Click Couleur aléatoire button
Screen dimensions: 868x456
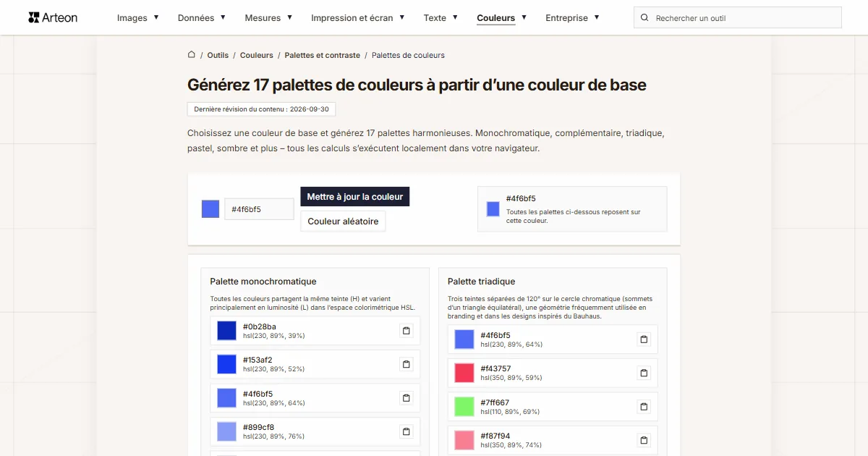[343, 221]
